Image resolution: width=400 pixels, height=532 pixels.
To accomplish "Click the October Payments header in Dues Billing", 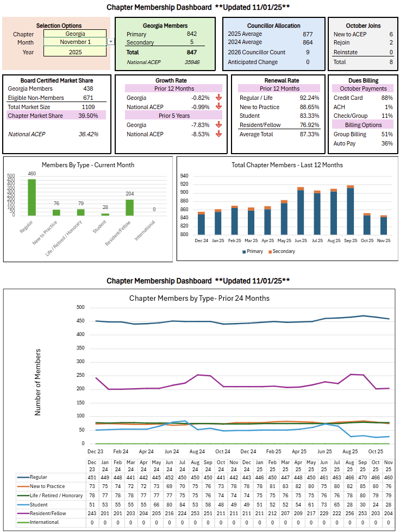I will (362, 88).
